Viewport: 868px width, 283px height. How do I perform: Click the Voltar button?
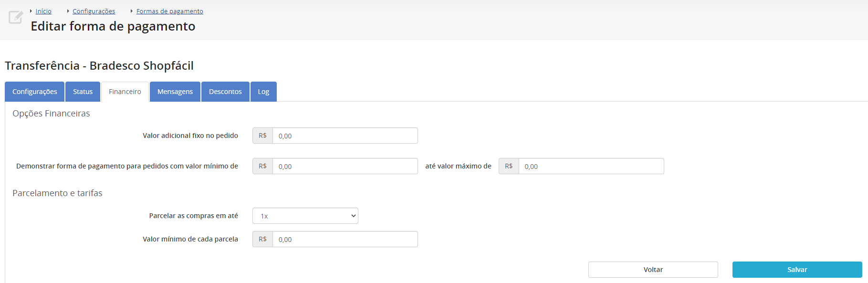(x=653, y=270)
